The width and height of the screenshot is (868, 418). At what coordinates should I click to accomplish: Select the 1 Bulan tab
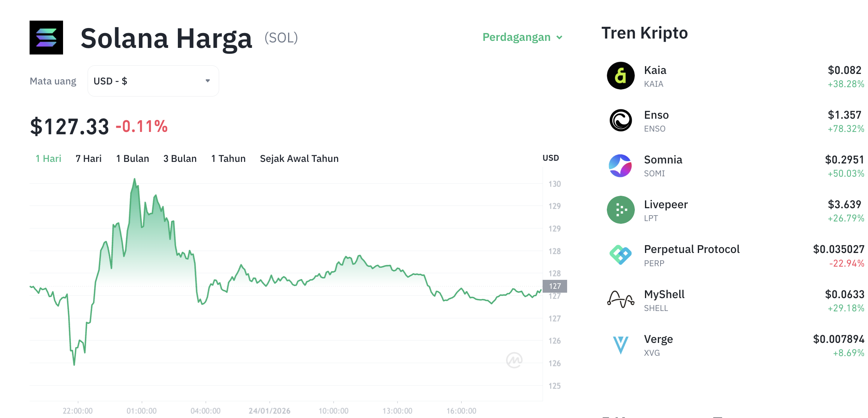[132, 158]
